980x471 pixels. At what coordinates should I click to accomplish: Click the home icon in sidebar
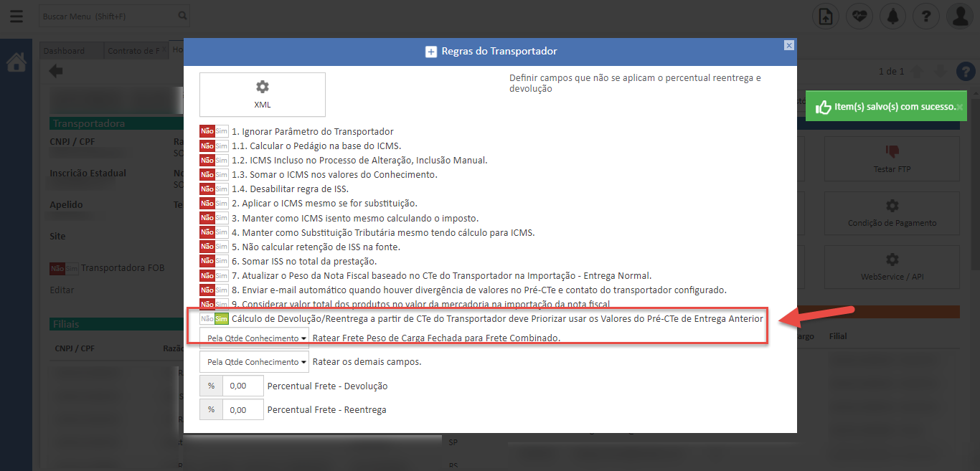click(16, 63)
